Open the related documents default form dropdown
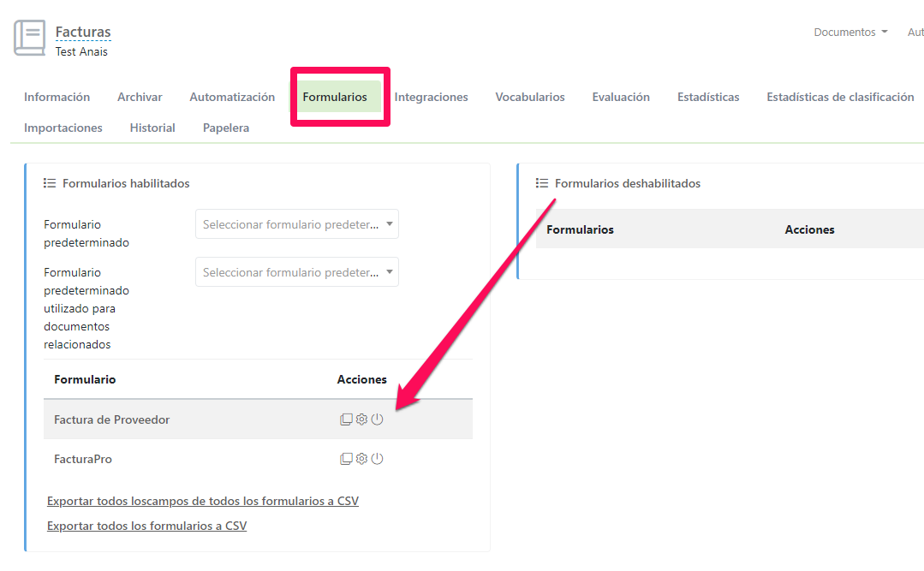This screenshot has height=571, width=924. click(296, 272)
